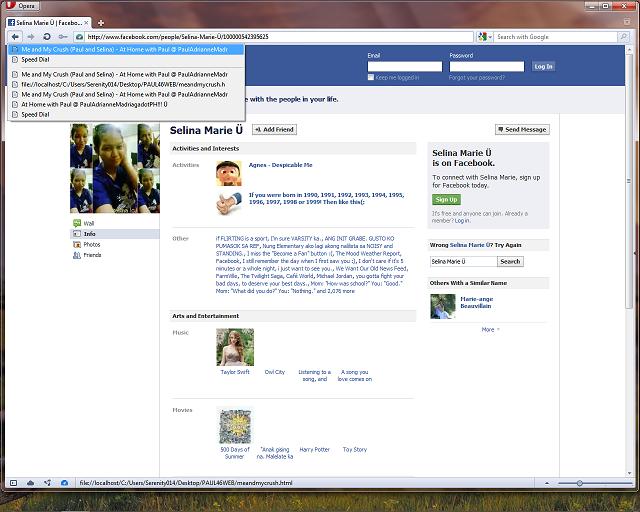This screenshot has width=640, height=512.
Task: Click the thumbs-up like page thumbnail
Action: [229, 203]
